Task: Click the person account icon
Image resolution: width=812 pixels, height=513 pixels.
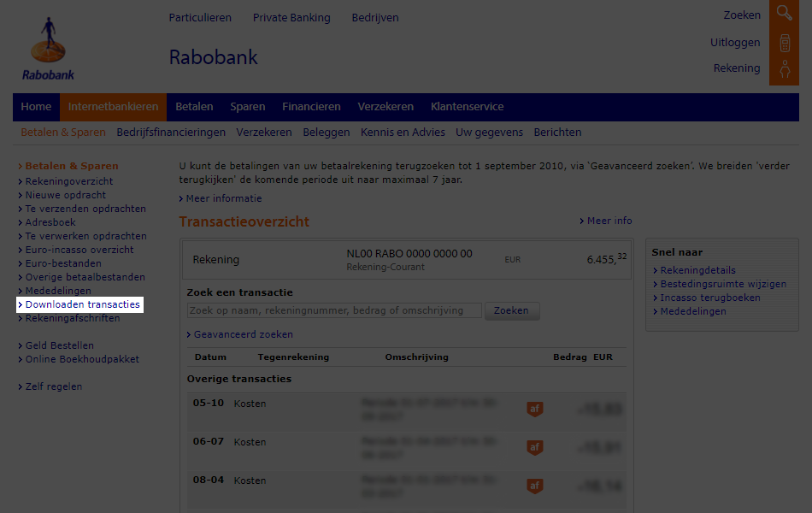Action: [x=785, y=69]
